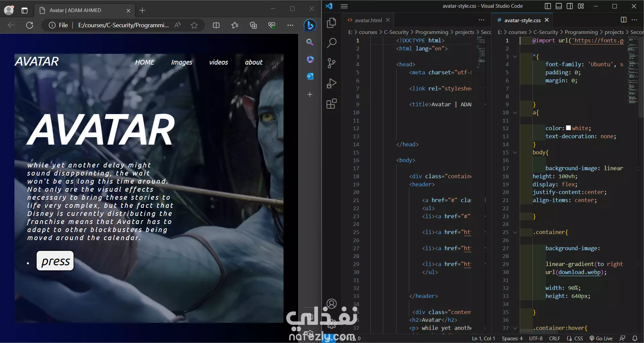
Task: Switch to the avatar.html tab
Action: (368, 20)
